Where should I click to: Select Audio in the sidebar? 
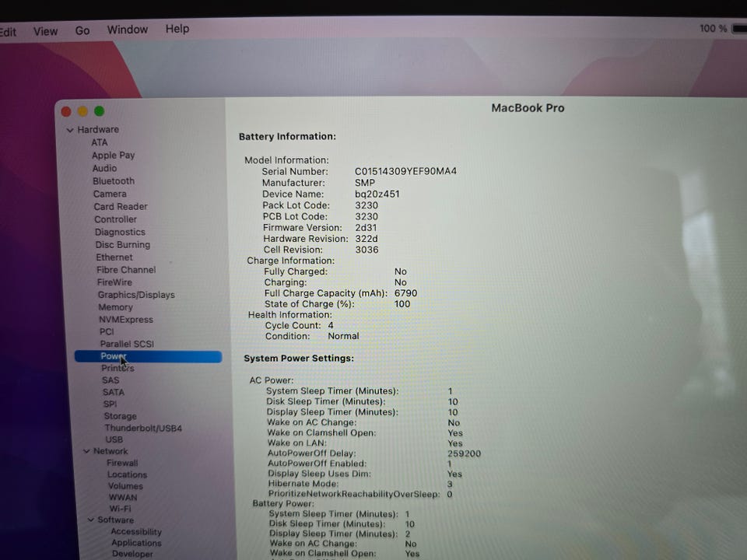(104, 168)
